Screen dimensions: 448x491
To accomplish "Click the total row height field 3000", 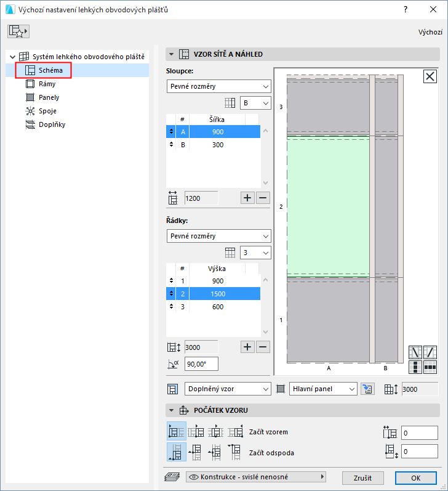I will (201, 347).
